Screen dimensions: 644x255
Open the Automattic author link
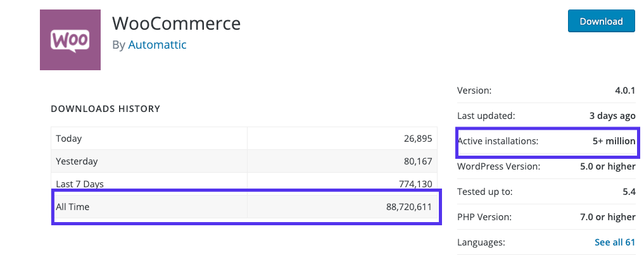pyautogui.click(x=157, y=45)
